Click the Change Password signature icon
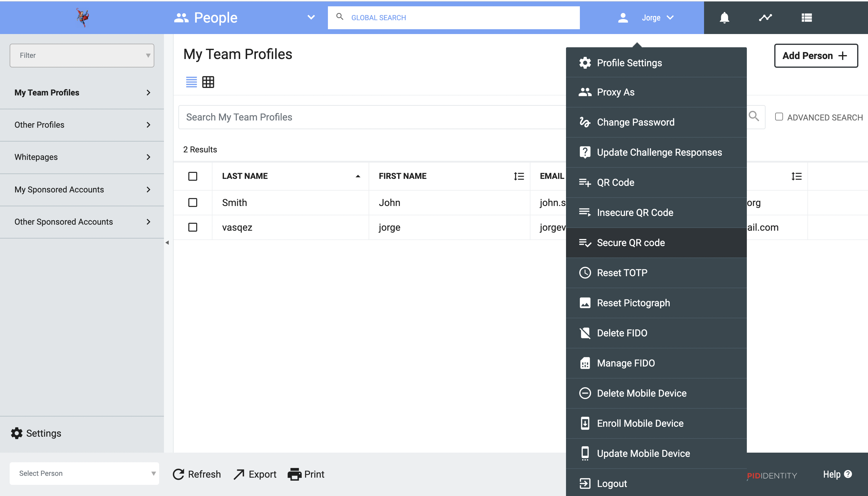The width and height of the screenshot is (868, 496). pos(585,122)
